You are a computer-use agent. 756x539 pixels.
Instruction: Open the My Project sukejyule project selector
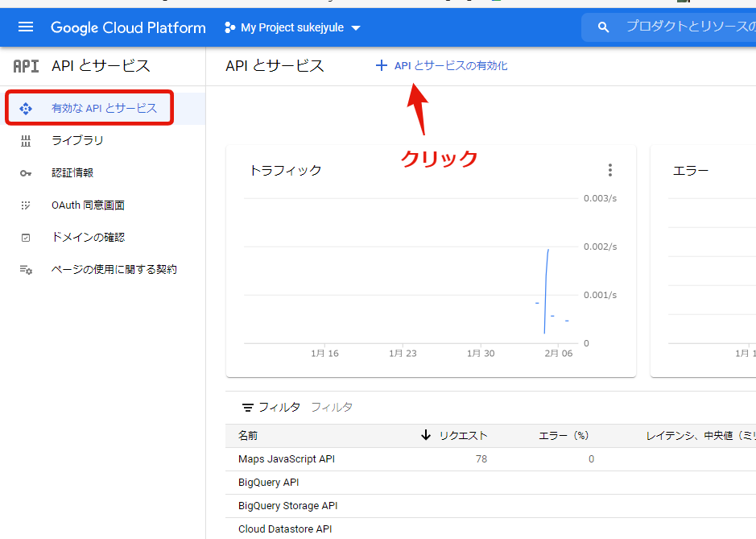pyautogui.click(x=293, y=27)
